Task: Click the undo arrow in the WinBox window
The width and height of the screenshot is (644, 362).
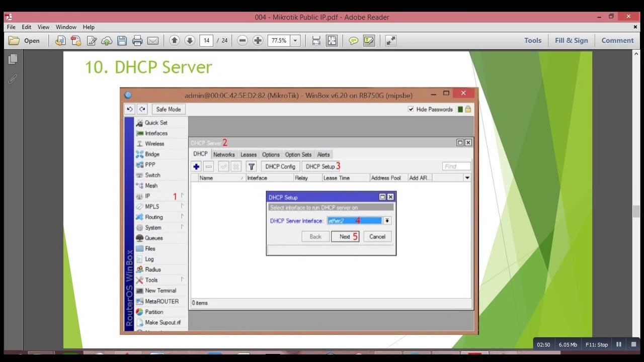Action: click(130, 109)
